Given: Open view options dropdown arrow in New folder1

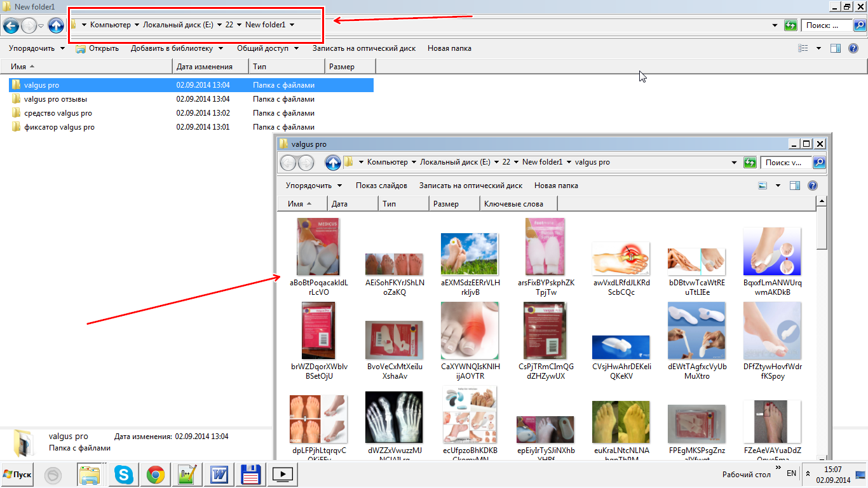Looking at the screenshot, I should coord(818,48).
